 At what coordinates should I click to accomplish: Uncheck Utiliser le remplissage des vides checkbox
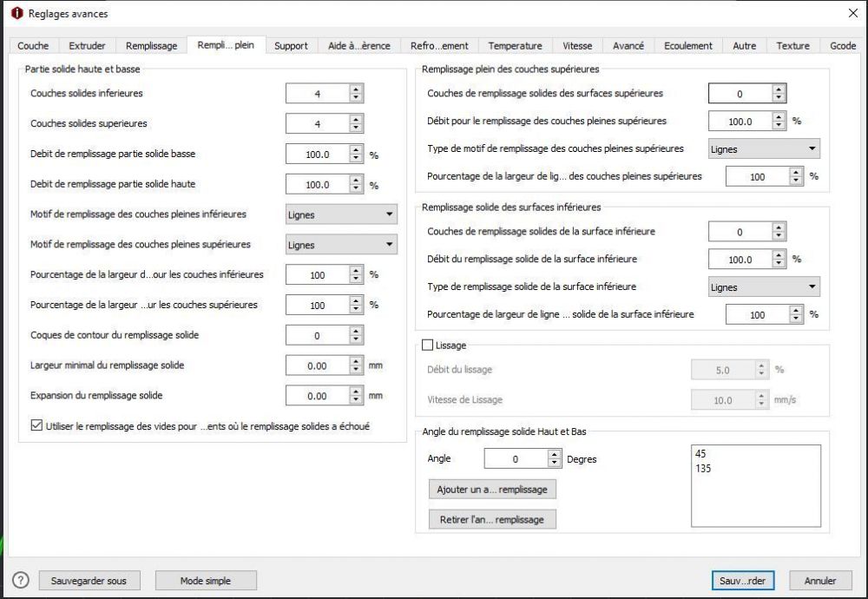(x=36, y=425)
